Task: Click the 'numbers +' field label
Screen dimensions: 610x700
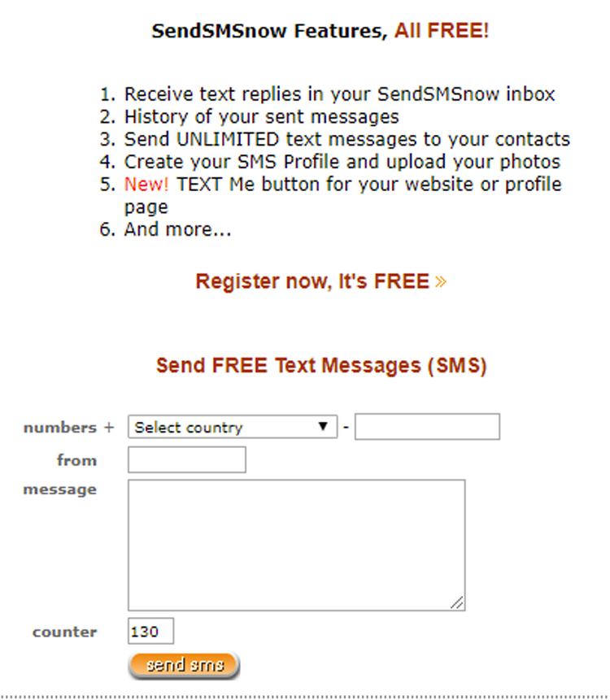Action: click(69, 428)
